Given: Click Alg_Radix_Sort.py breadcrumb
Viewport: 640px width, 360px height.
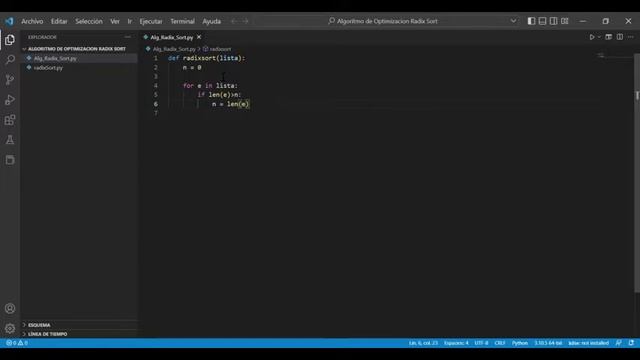Looking at the screenshot, I should pyautogui.click(x=174, y=49).
